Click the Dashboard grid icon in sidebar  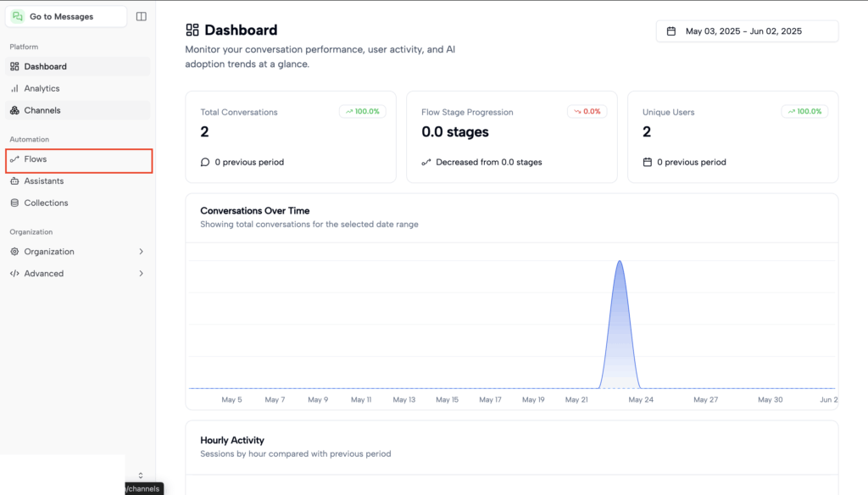tap(14, 66)
